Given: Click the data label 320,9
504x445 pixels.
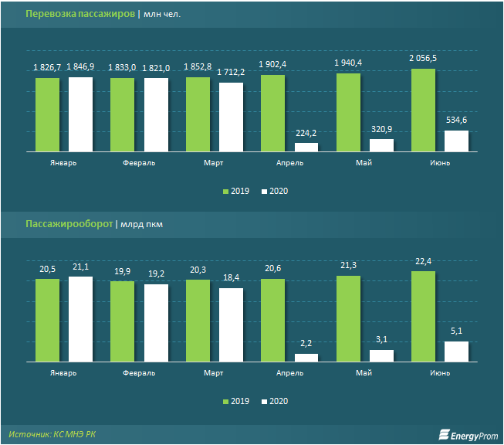Looking at the screenshot, I should (381, 128).
